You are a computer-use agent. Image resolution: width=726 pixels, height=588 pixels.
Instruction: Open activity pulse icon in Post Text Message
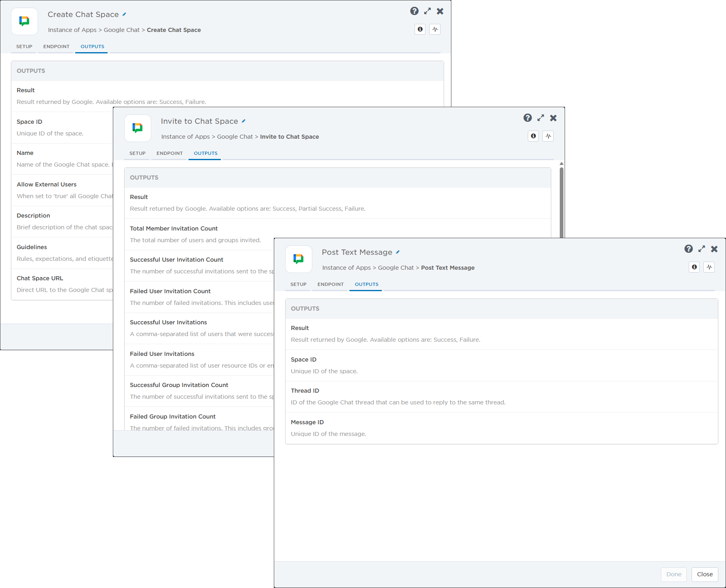coord(709,267)
